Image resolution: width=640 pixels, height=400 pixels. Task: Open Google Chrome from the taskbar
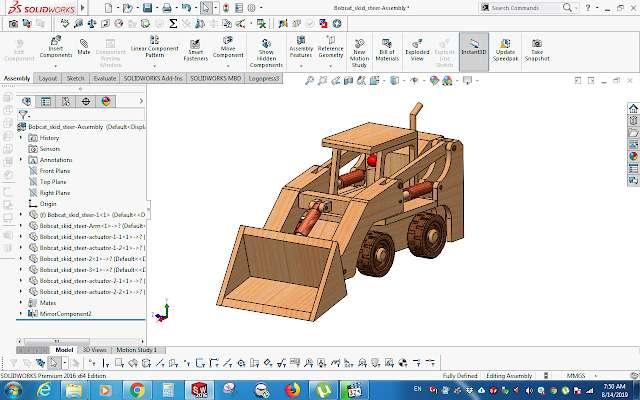[x=138, y=390]
